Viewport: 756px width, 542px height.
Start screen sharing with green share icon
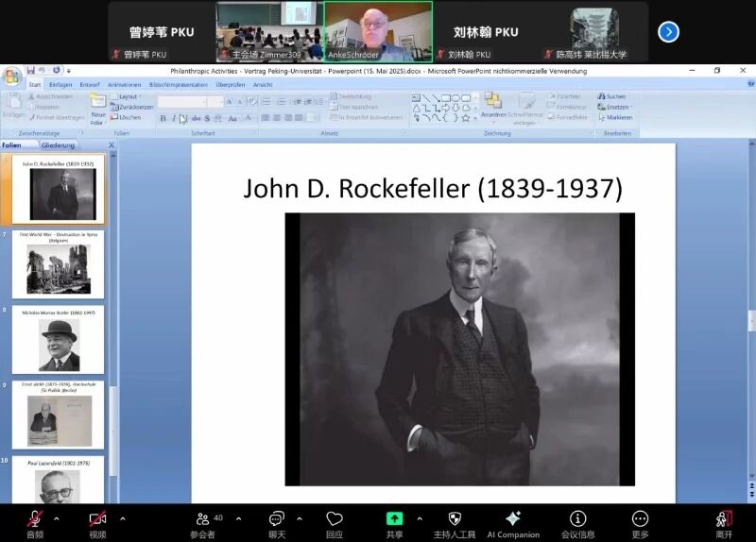[x=394, y=518]
